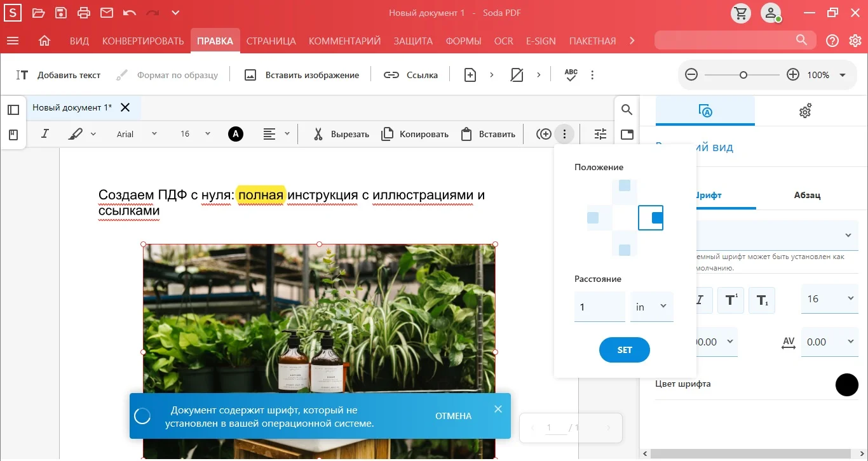Click Вставить изображение button
The image size is (868, 461).
[302, 75]
